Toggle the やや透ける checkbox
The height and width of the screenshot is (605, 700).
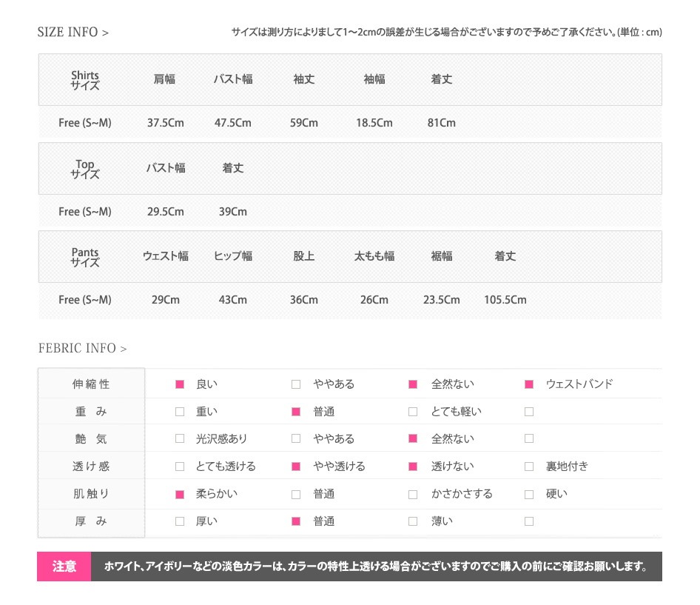coord(296,467)
